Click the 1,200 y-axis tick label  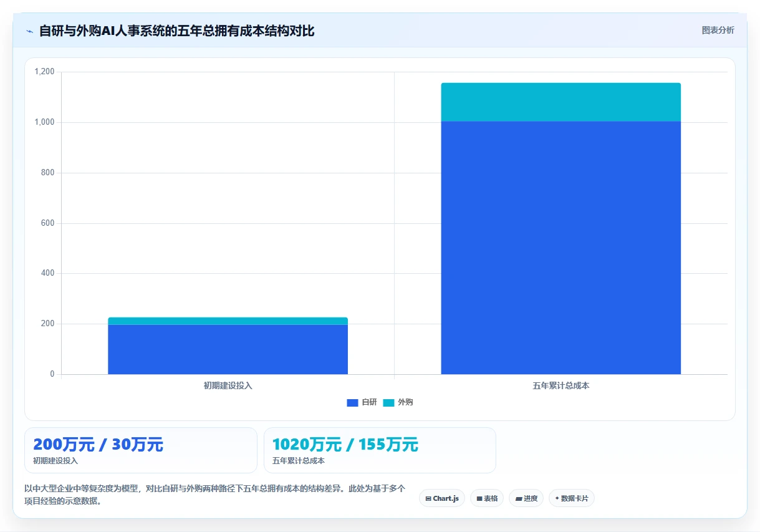44,72
